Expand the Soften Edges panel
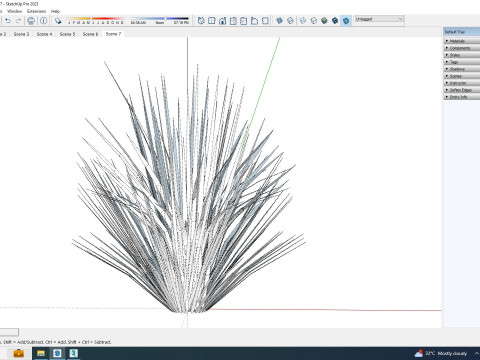This screenshot has height=360, width=480. tap(462, 90)
